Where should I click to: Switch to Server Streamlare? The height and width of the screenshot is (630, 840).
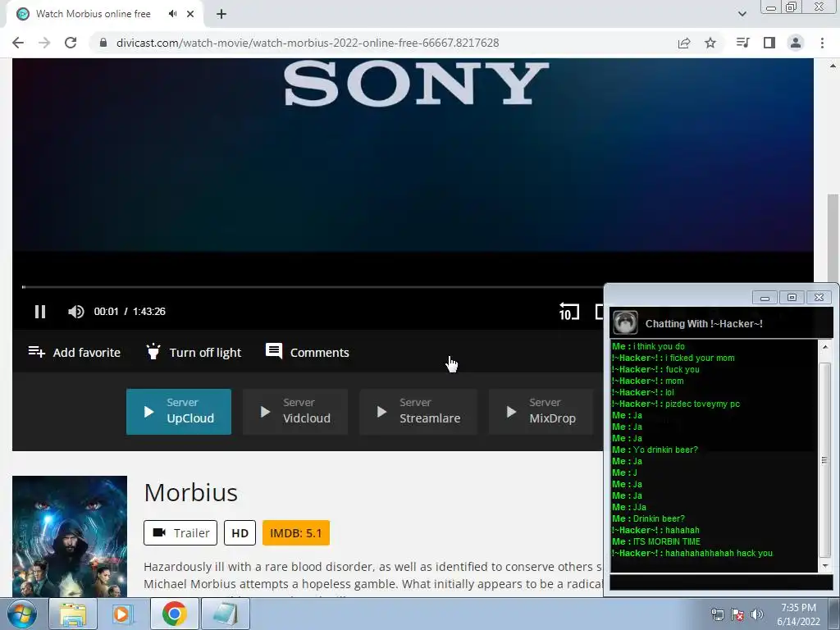(418, 412)
